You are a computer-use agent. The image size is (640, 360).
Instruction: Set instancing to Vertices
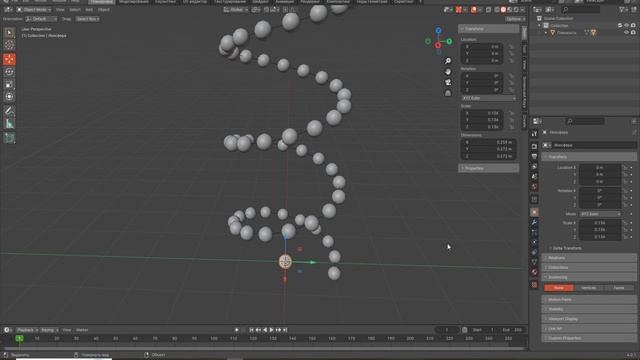click(x=589, y=288)
